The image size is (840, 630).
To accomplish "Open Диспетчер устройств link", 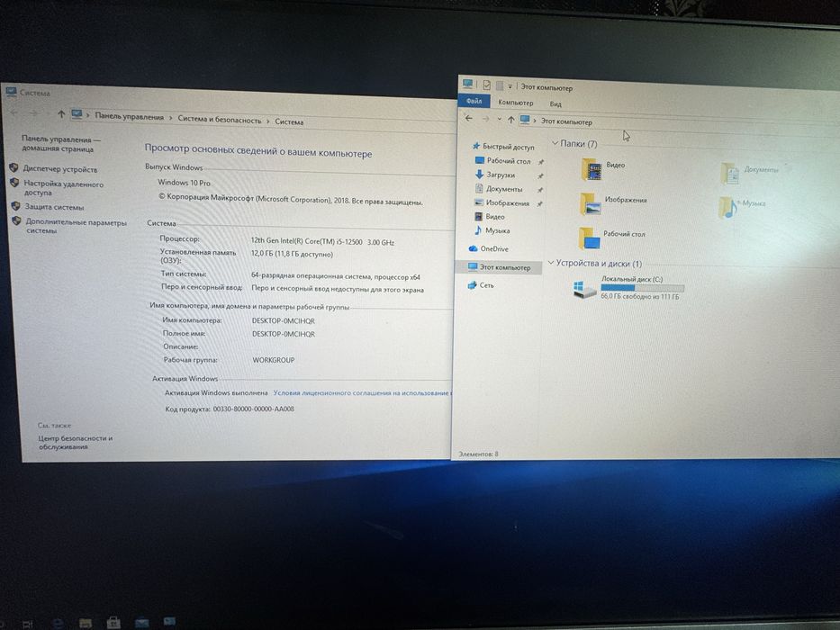I will coord(60,169).
